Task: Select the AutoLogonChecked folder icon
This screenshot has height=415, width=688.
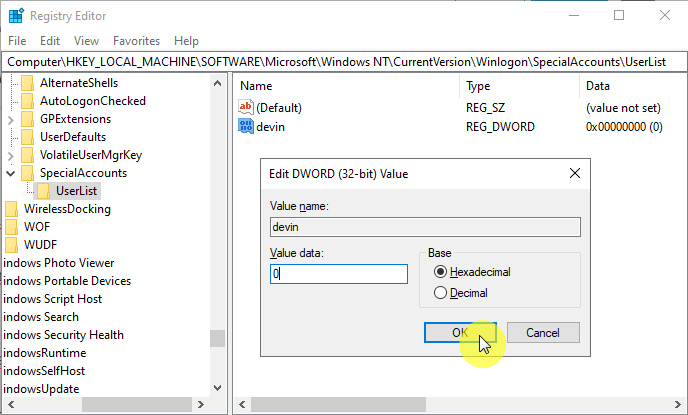Action: click(x=28, y=101)
